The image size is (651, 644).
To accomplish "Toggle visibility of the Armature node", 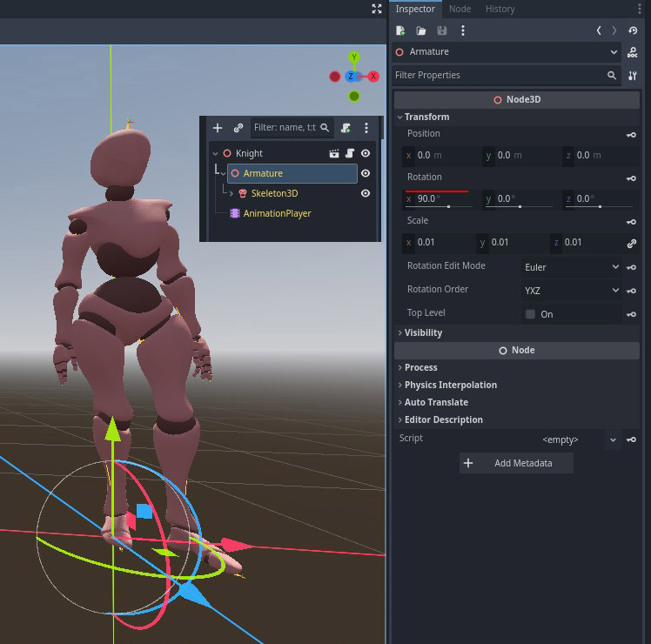I will point(366,173).
